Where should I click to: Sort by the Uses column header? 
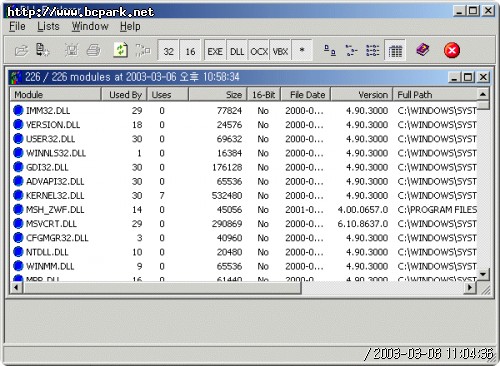[168, 95]
